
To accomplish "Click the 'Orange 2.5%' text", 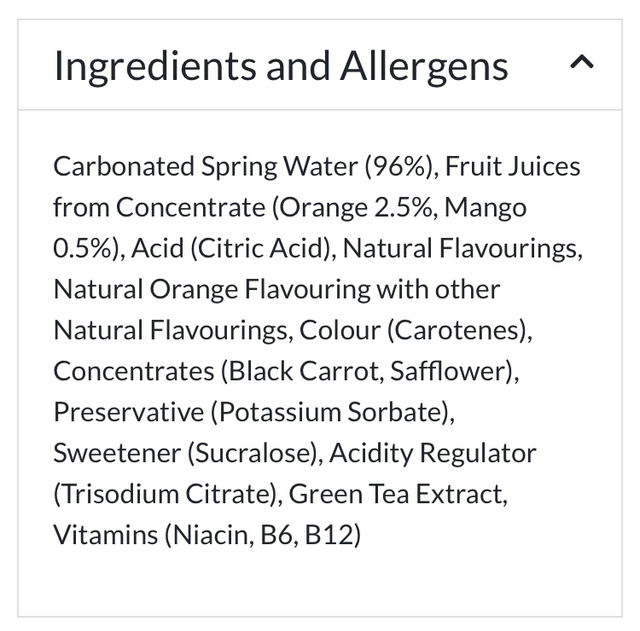I will 357,207.
